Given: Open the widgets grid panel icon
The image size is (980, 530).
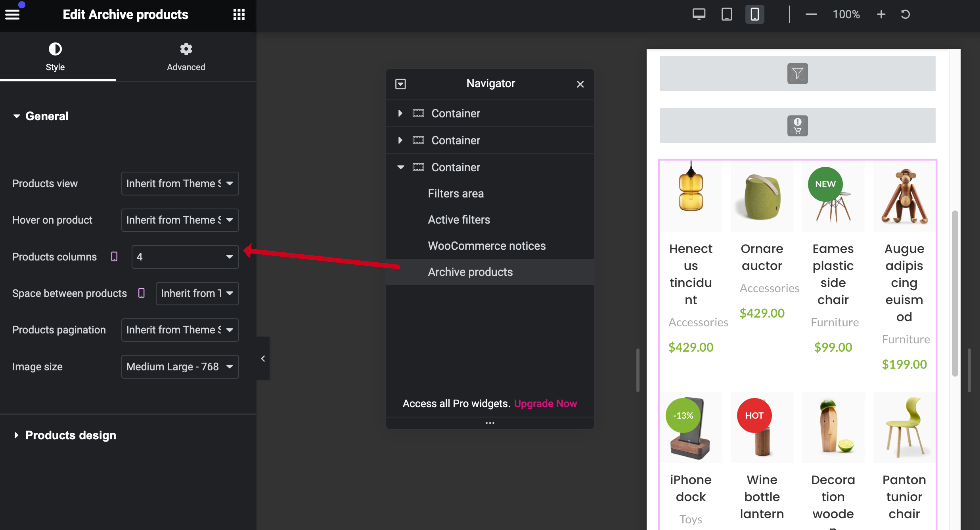Looking at the screenshot, I should click(239, 14).
